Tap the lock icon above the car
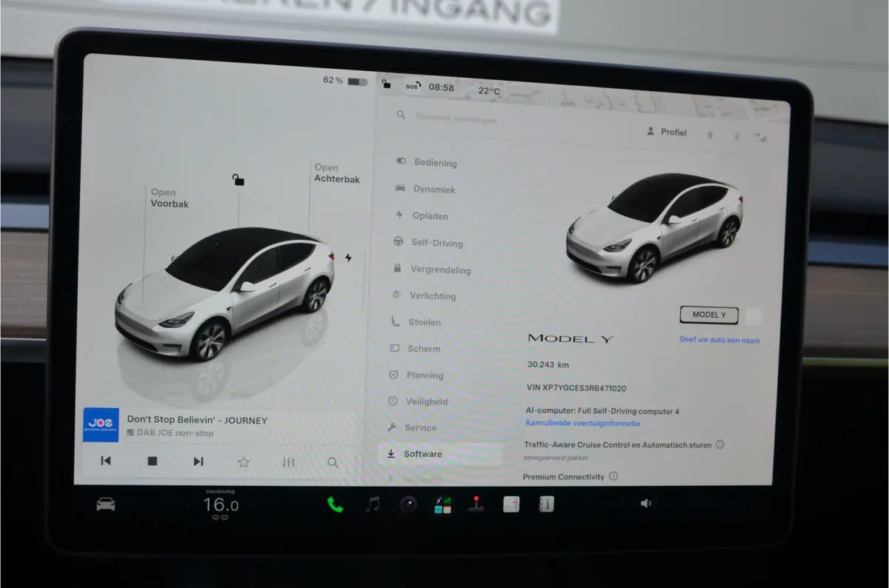This screenshot has width=889, height=588. (238, 179)
